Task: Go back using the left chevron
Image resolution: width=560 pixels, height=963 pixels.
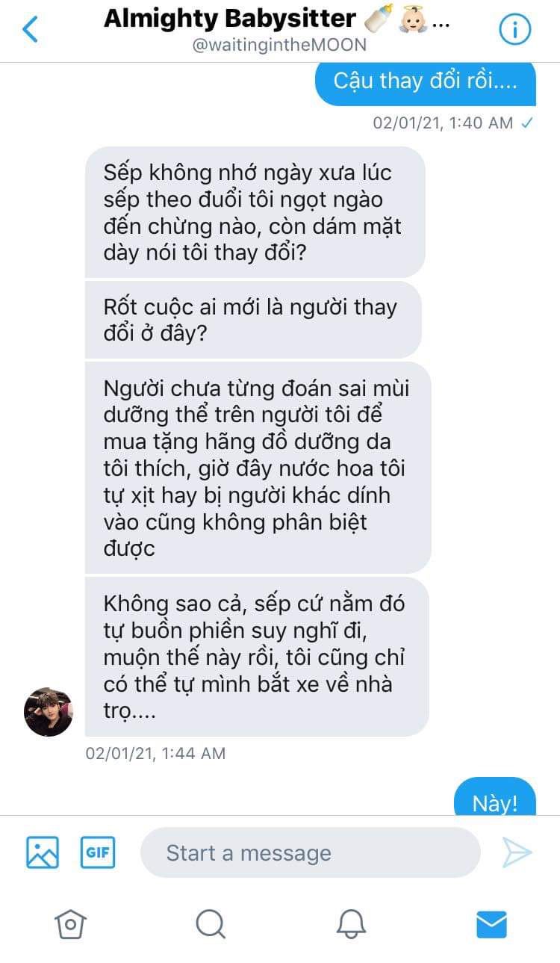Action: 30,30
